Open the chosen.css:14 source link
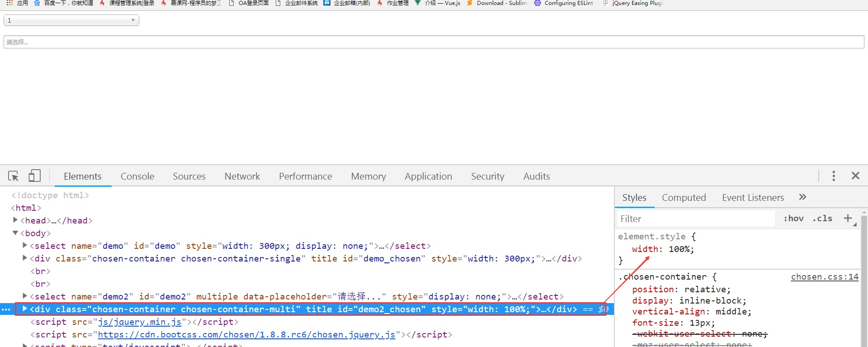This screenshot has width=868, height=347. (x=825, y=277)
